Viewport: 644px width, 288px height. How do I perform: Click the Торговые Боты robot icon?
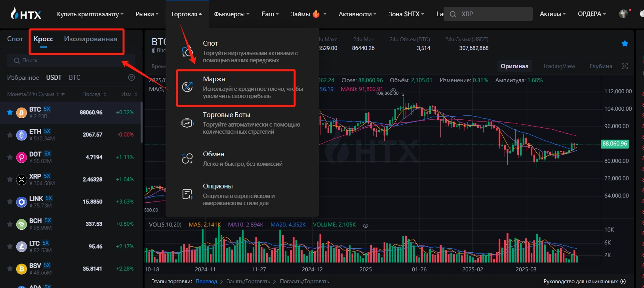tap(187, 123)
